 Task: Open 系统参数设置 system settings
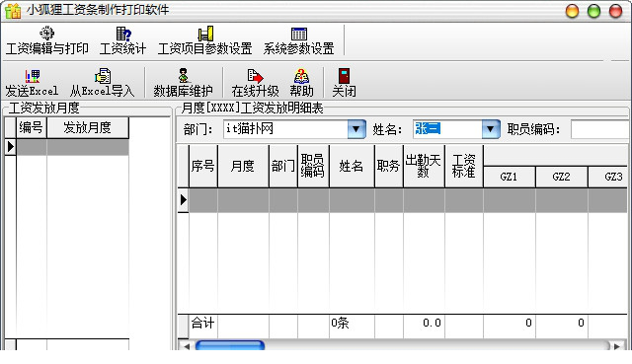click(298, 40)
